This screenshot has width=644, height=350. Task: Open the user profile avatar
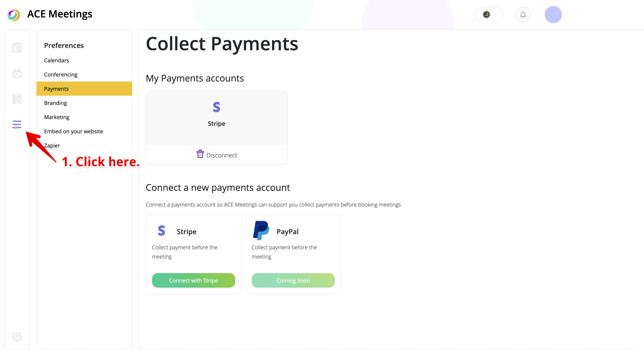[553, 15]
